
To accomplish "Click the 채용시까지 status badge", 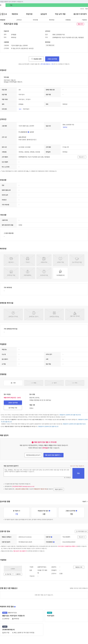I will tap(80, 24).
